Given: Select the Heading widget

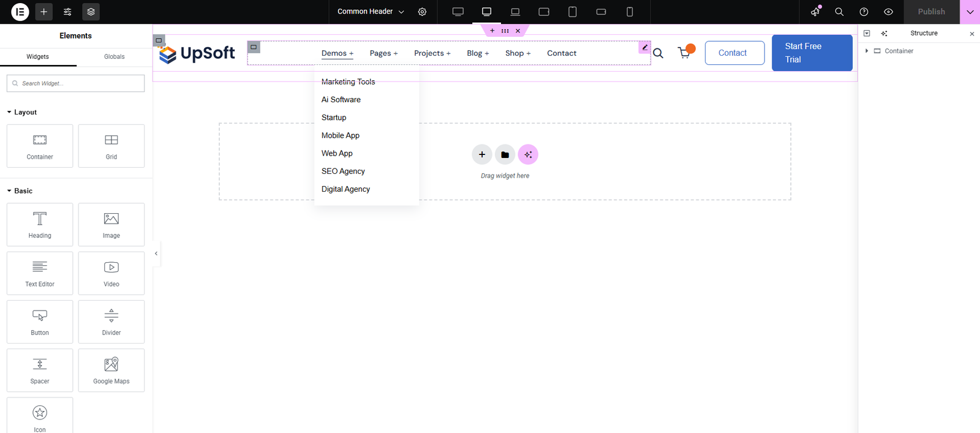Looking at the screenshot, I should coord(40,225).
